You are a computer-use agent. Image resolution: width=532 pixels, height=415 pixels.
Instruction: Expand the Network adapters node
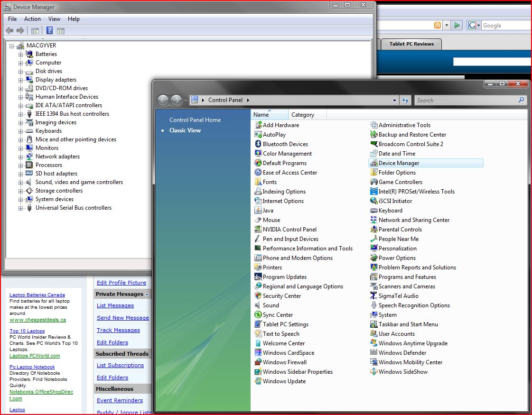[21, 157]
